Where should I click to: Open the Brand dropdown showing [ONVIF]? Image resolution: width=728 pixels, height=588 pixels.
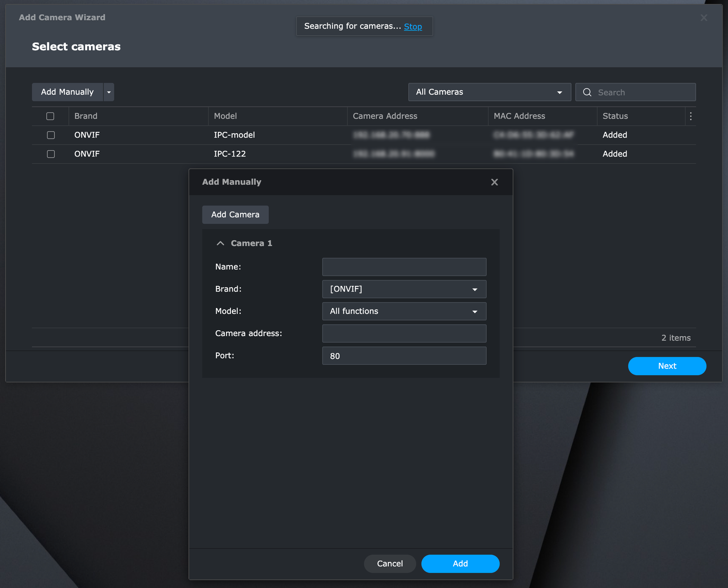(404, 289)
